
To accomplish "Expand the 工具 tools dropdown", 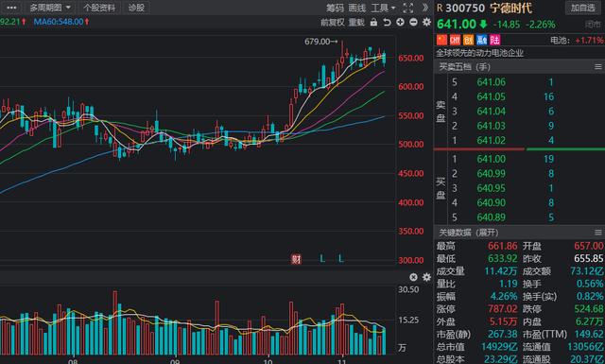I will pyautogui.click(x=383, y=9).
